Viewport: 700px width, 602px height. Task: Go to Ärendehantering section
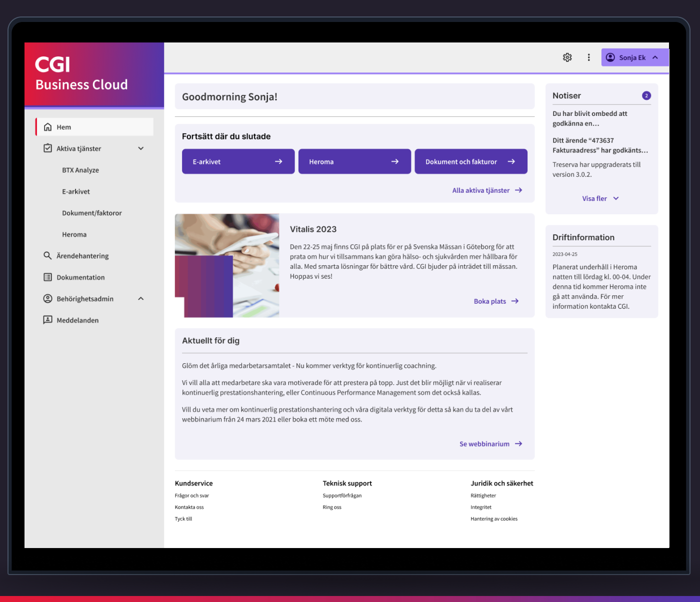(x=82, y=256)
